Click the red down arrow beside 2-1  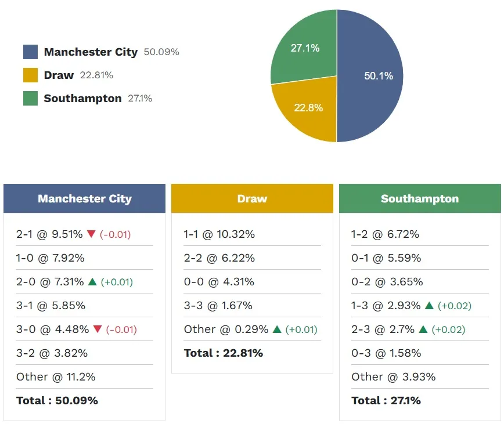[91, 234]
